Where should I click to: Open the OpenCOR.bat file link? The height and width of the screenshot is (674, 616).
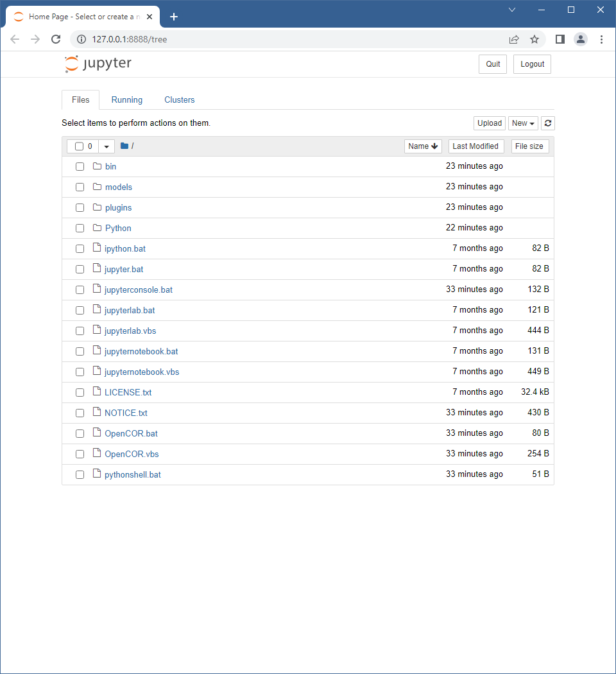click(131, 434)
